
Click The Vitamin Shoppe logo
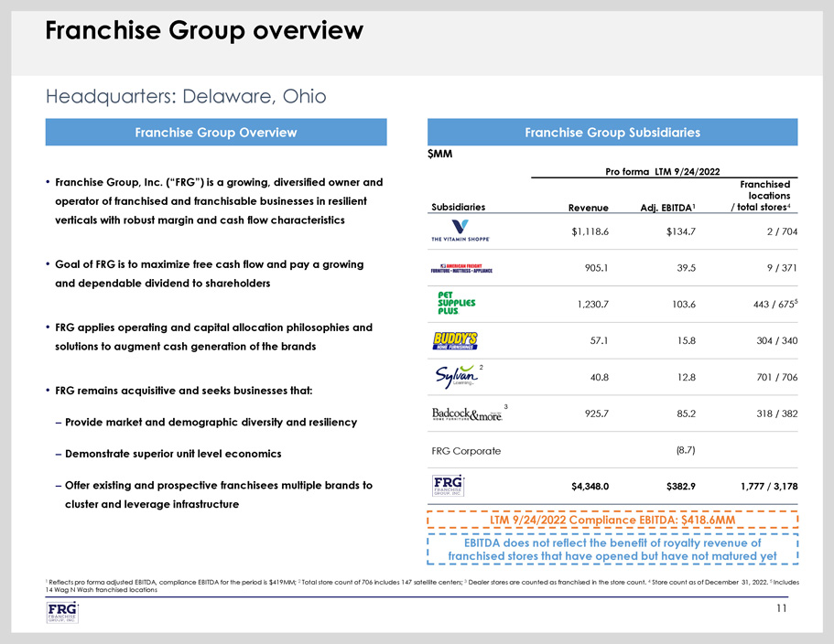(x=460, y=230)
